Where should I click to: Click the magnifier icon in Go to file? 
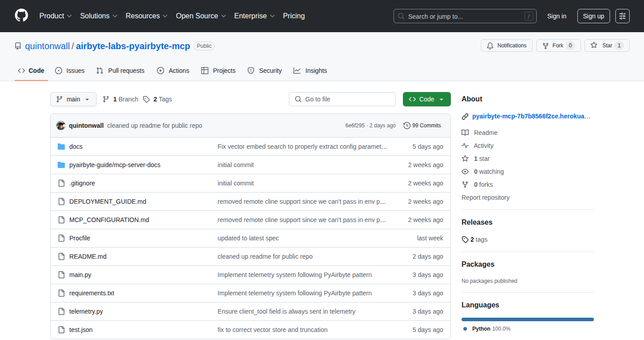[298, 99]
